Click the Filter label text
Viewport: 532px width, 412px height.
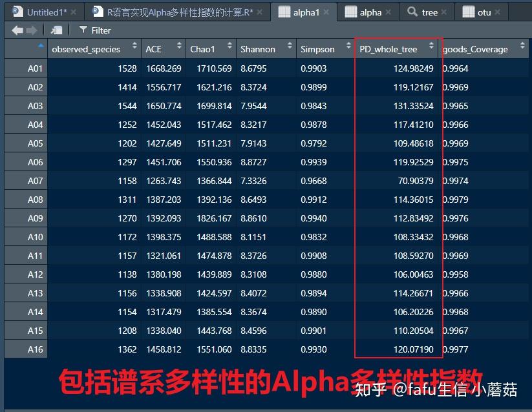point(101,30)
